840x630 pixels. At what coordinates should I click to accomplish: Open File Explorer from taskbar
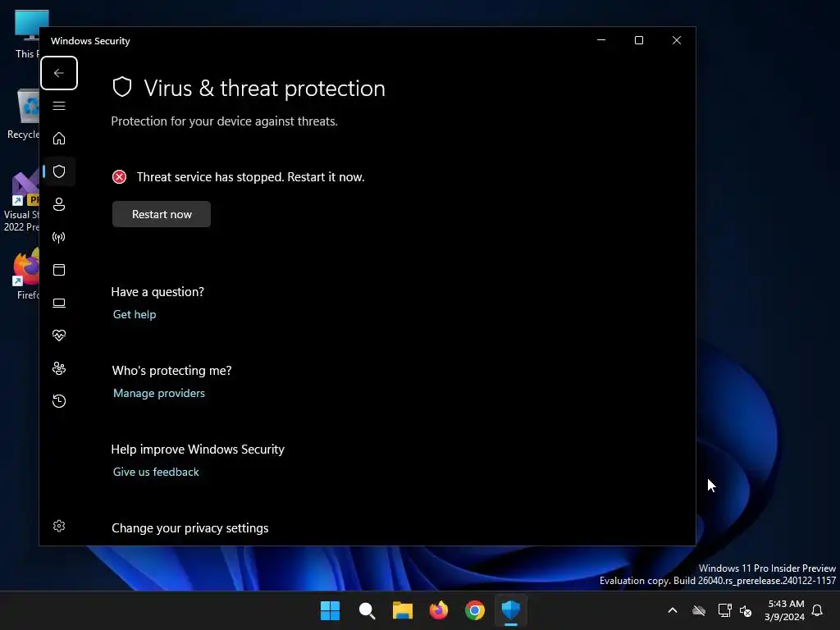tap(402, 610)
